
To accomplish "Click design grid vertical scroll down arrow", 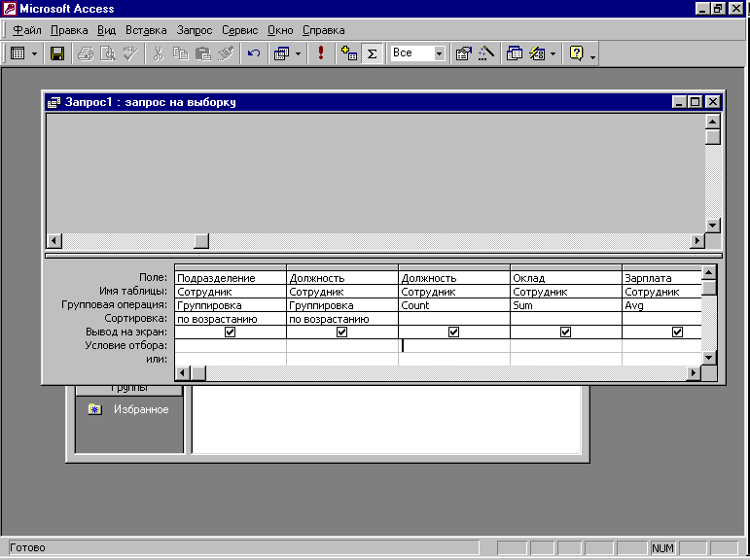I will 709,357.
